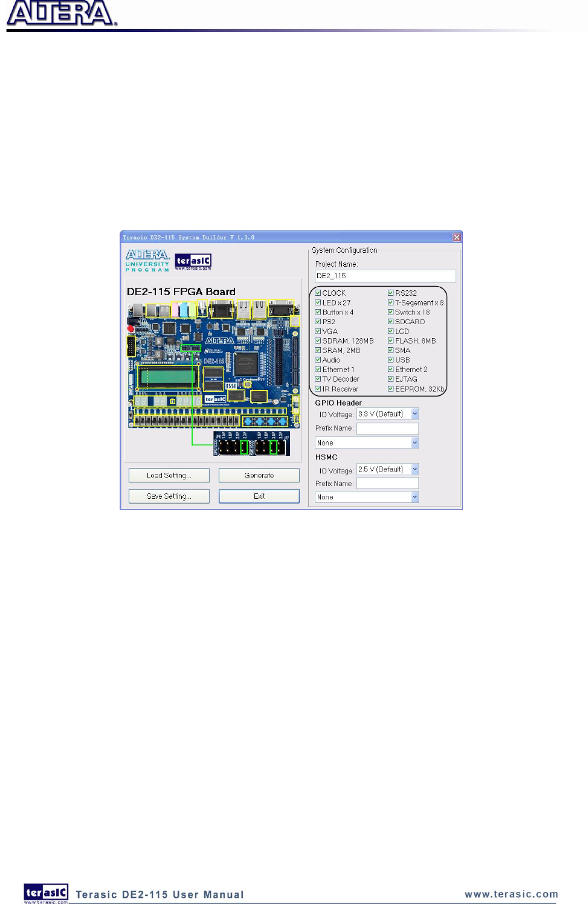The image size is (588, 907).
Task: Click the Altera logo in page header
Action: (x=62, y=14)
